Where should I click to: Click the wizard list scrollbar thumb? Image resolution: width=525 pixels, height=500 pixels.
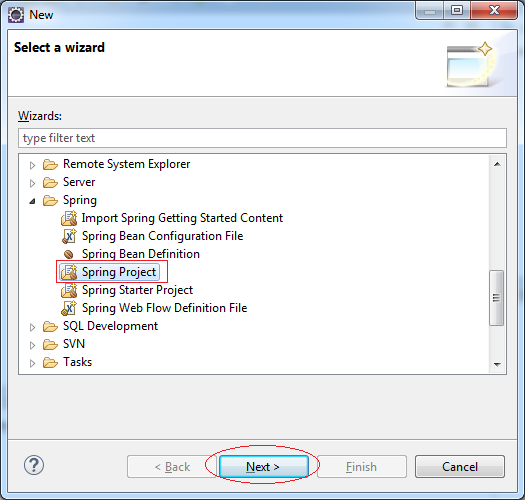pyautogui.click(x=497, y=297)
